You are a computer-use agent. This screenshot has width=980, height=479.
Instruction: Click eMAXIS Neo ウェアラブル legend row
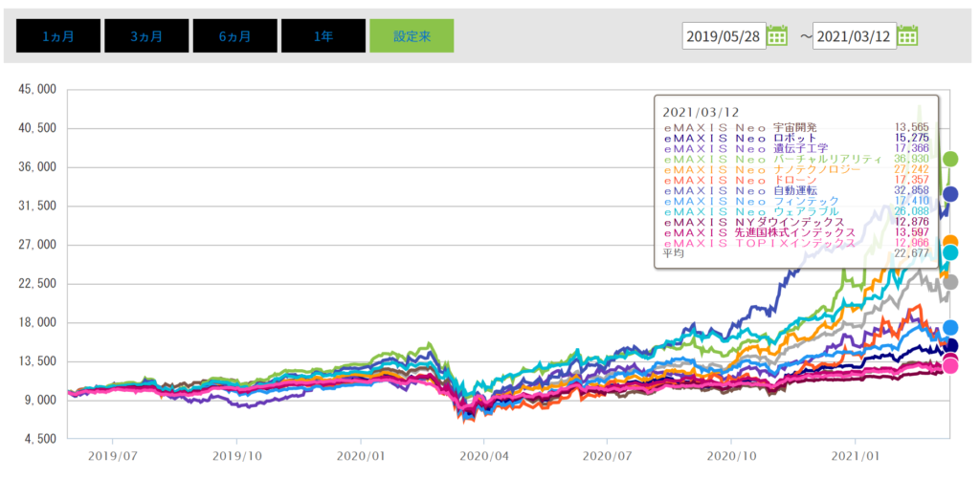click(x=795, y=211)
